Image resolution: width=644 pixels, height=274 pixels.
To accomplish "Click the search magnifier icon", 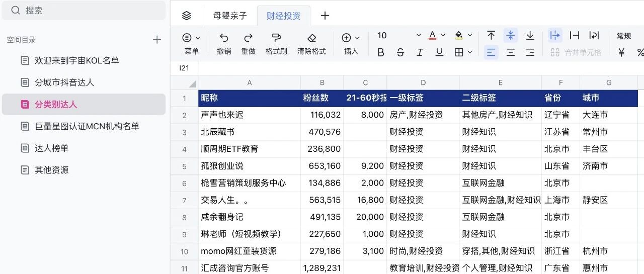I will pos(16,10).
